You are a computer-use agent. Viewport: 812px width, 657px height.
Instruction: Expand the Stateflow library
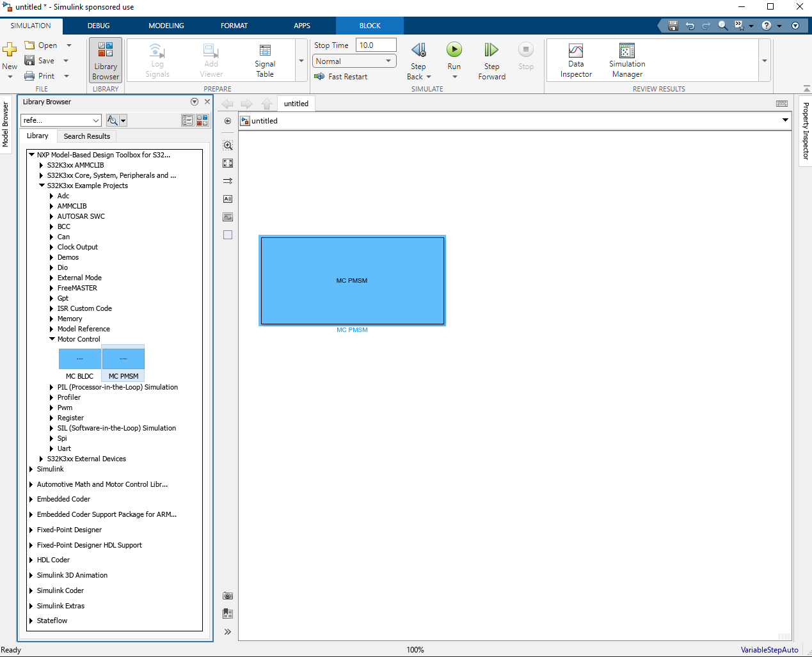pyautogui.click(x=31, y=621)
